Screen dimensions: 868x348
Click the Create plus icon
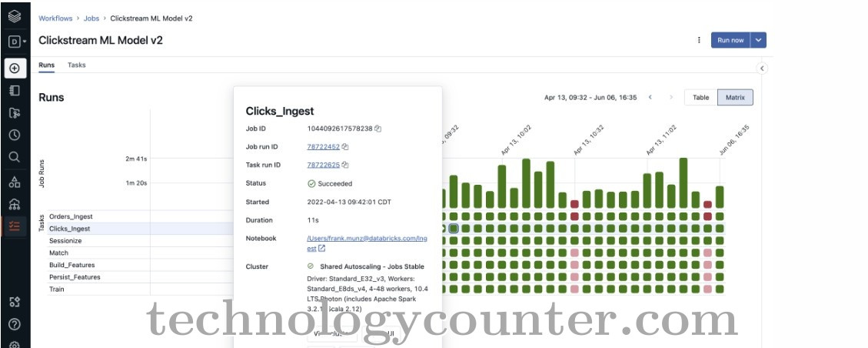[15, 69]
